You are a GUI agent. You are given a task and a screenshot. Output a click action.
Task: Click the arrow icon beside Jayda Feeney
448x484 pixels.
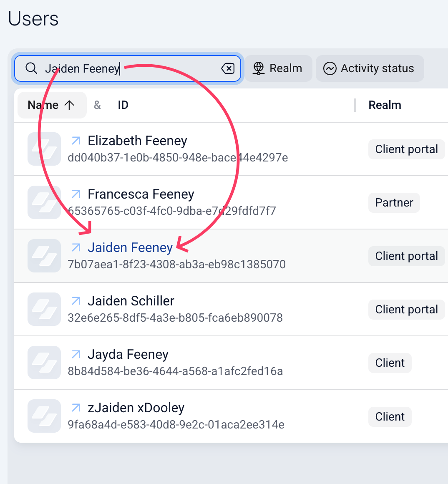tap(76, 354)
